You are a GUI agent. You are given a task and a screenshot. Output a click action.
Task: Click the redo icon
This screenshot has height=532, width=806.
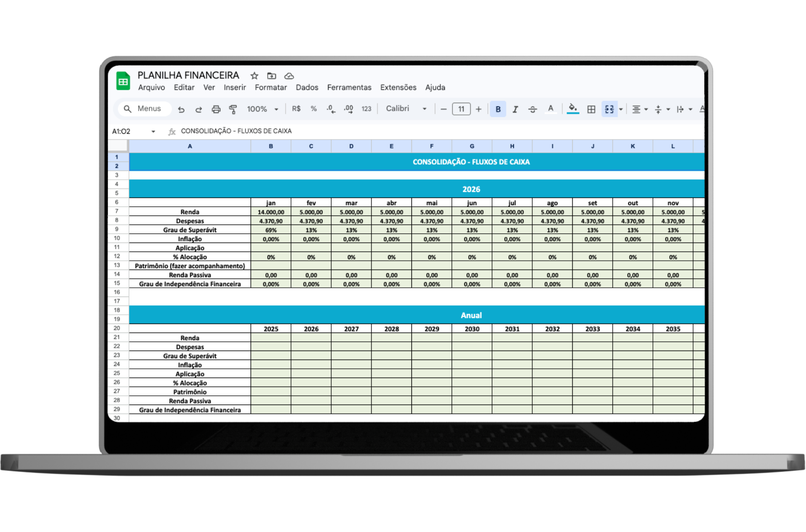coord(198,109)
